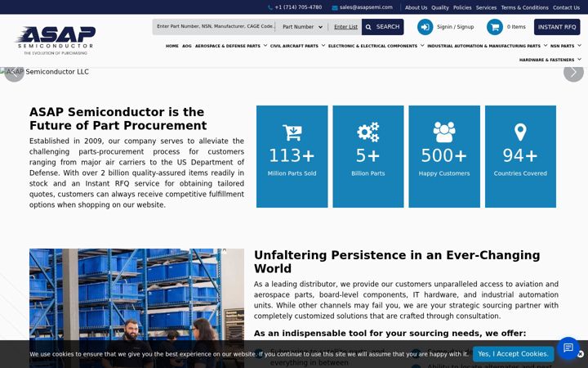Click the Signin arrow circle icon
This screenshot has width=588, height=368.
[425, 27]
